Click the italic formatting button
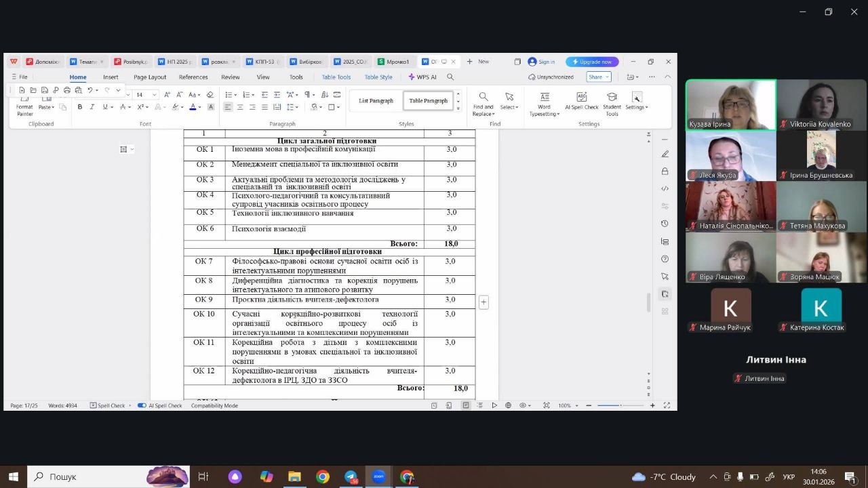This screenshot has height=488, width=868. [92, 107]
